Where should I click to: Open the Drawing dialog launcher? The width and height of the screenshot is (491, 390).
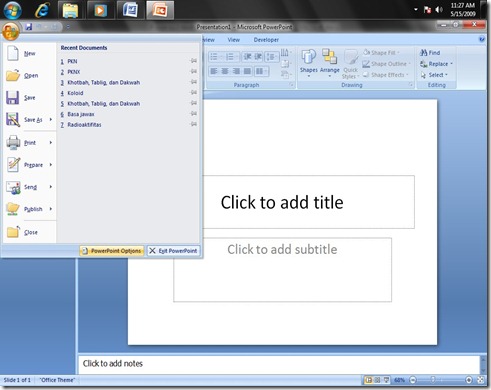(411, 85)
